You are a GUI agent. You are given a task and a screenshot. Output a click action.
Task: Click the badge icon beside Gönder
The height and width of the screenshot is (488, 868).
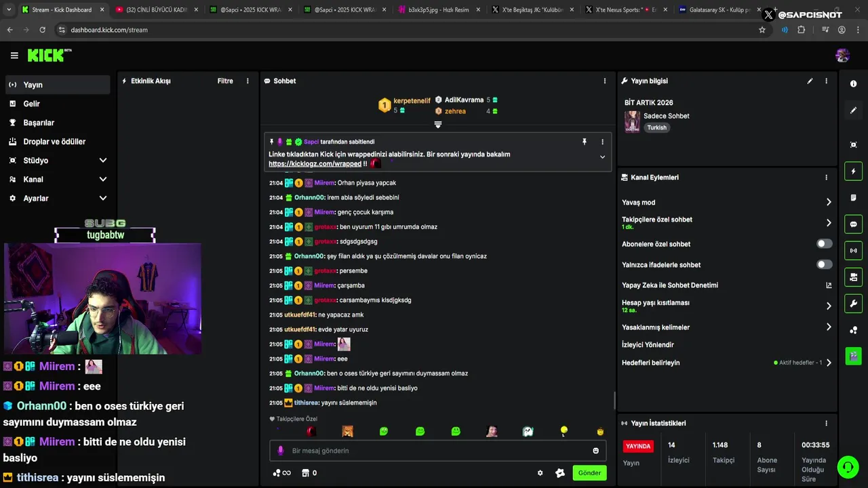point(560,473)
